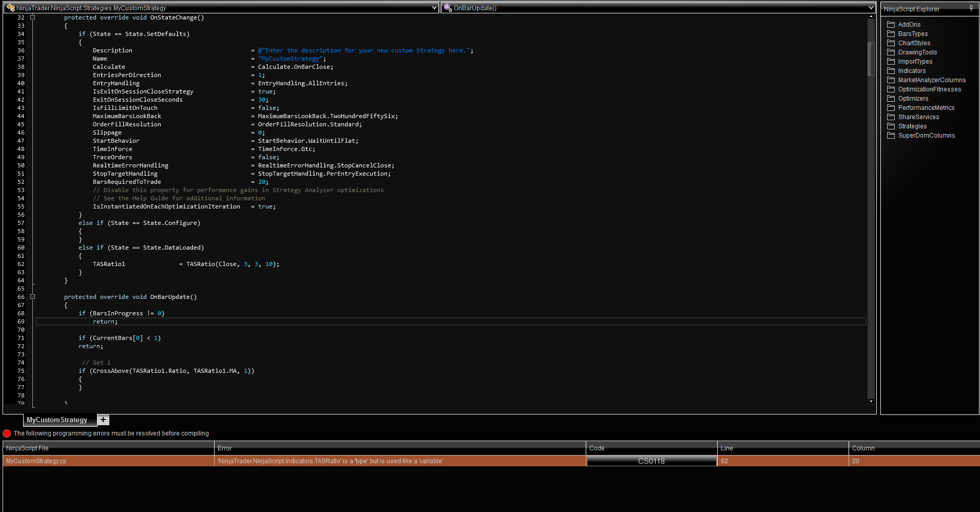The image size is (980, 512).
Task: Click the compile errors warning message
Action: pyautogui.click(x=111, y=433)
